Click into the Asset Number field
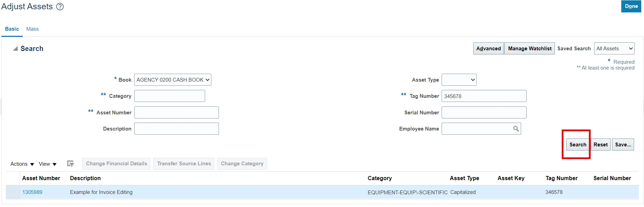Screen dimensions: 644x207 coord(176,113)
